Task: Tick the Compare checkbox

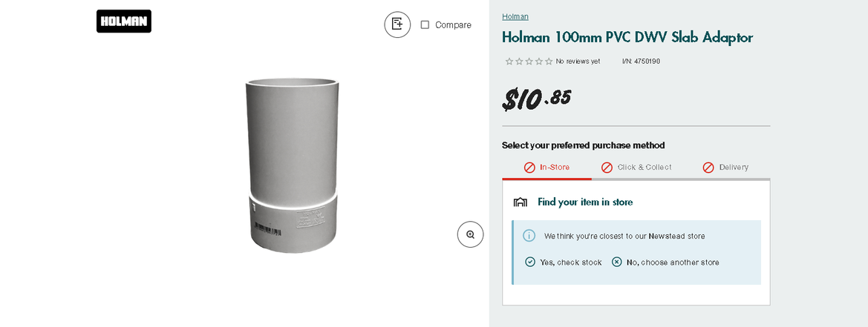Action: (425, 24)
